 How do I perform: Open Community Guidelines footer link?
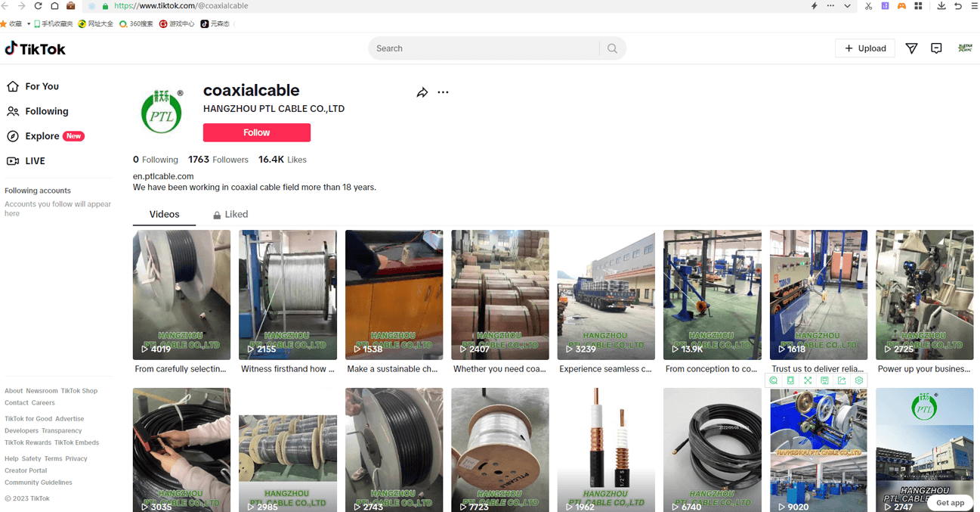click(39, 483)
